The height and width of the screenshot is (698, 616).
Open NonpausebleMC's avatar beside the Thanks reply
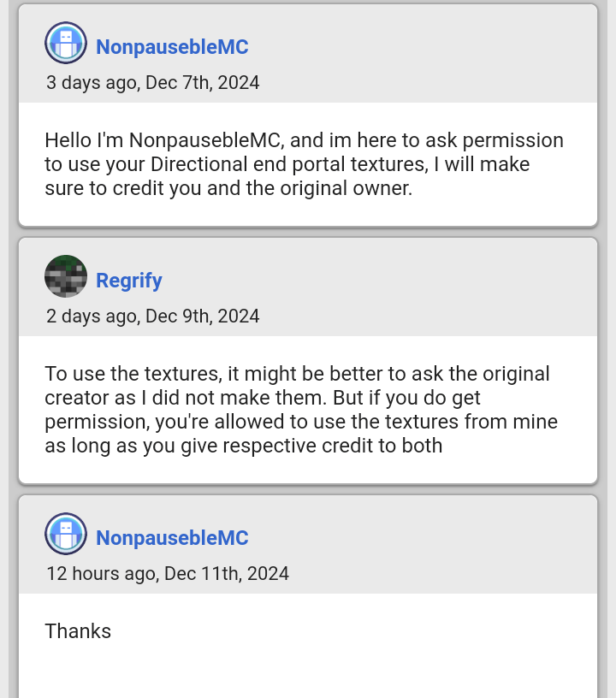[x=66, y=534]
